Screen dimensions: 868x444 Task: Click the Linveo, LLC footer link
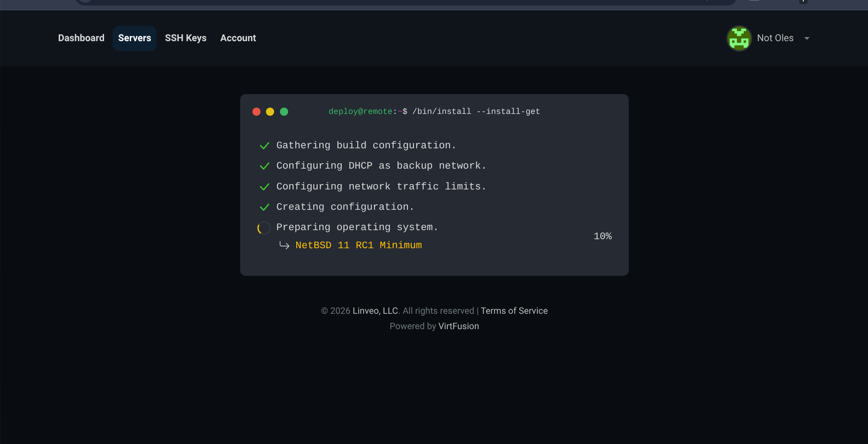click(x=375, y=311)
